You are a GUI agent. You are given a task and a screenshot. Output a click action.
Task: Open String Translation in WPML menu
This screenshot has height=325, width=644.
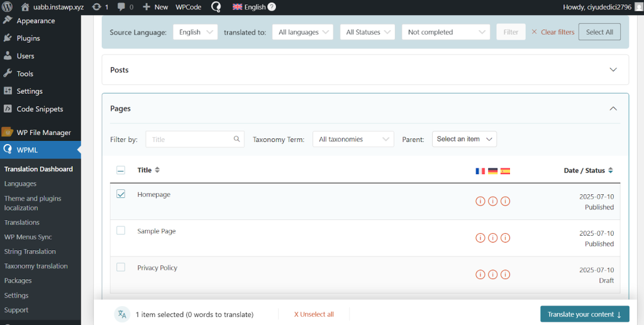pyautogui.click(x=30, y=251)
